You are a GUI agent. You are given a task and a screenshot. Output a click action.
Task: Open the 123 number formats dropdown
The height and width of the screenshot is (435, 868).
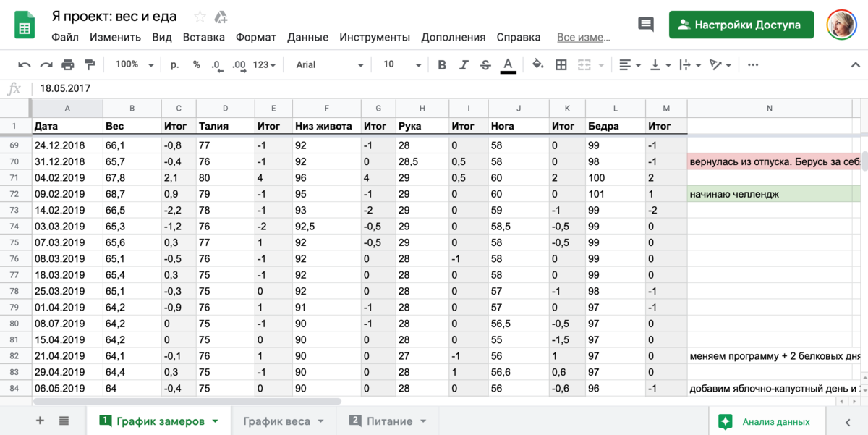tap(264, 64)
